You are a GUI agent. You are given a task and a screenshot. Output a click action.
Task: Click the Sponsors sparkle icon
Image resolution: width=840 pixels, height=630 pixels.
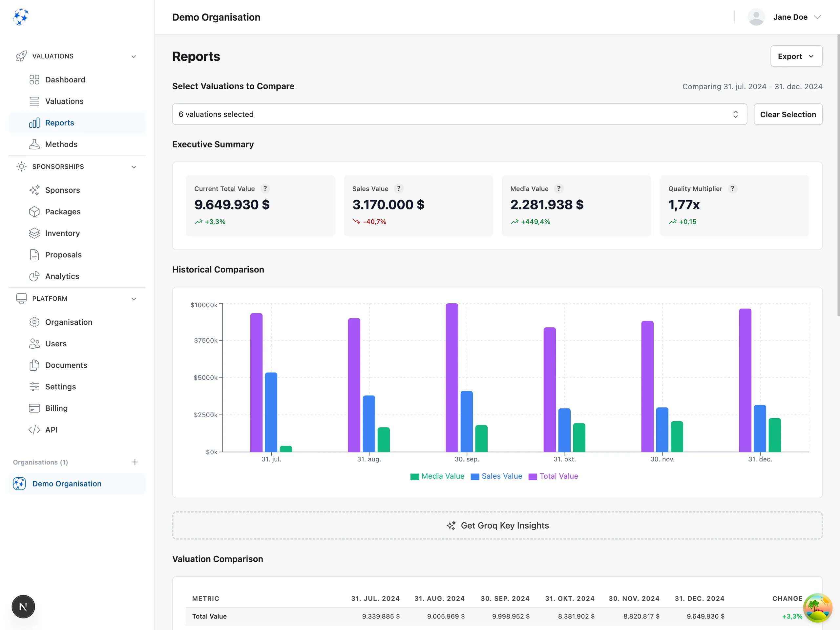34,190
